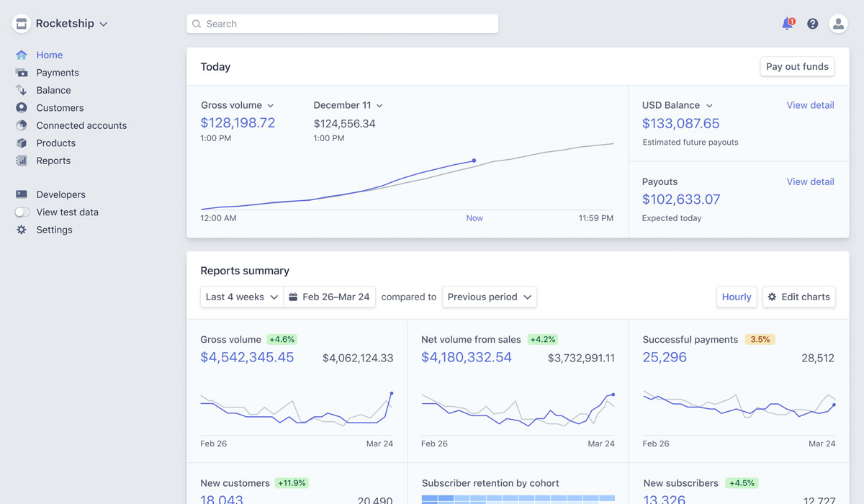Open Developers in the sidebar

click(x=61, y=194)
